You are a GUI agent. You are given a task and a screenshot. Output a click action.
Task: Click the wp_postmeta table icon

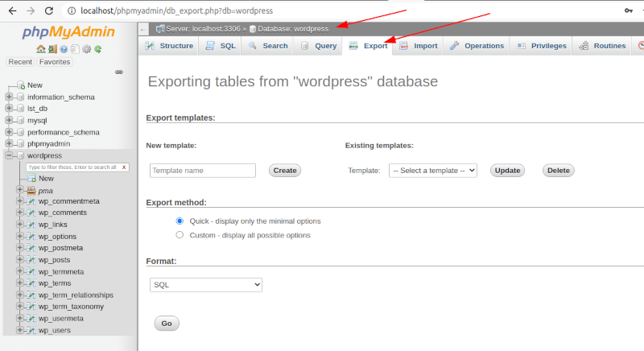click(x=31, y=248)
